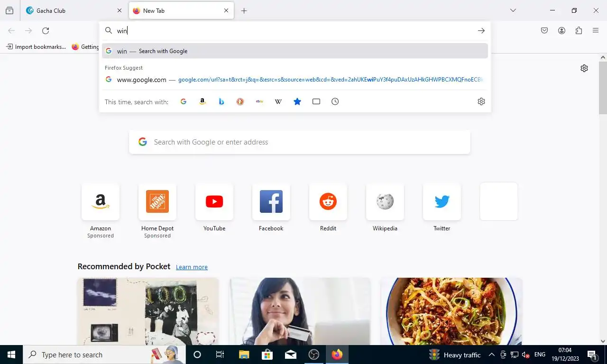
Task: Open a new tab with plus button
Action: pos(244,10)
